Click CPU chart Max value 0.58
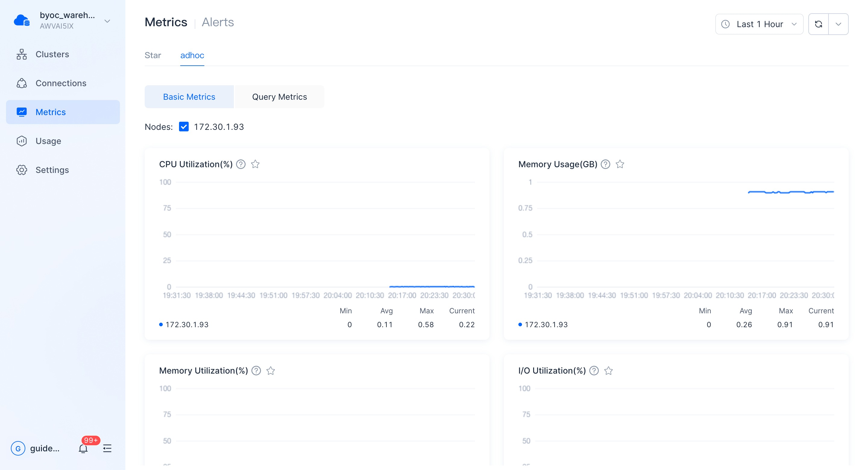This screenshot has height=470, width=868. [x=426, y=325]
